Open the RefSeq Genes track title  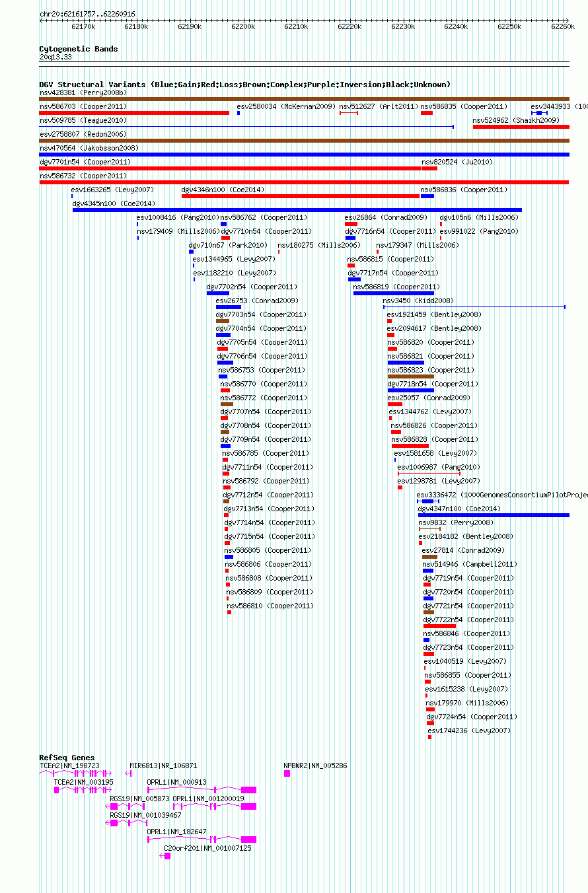(67, 758)
